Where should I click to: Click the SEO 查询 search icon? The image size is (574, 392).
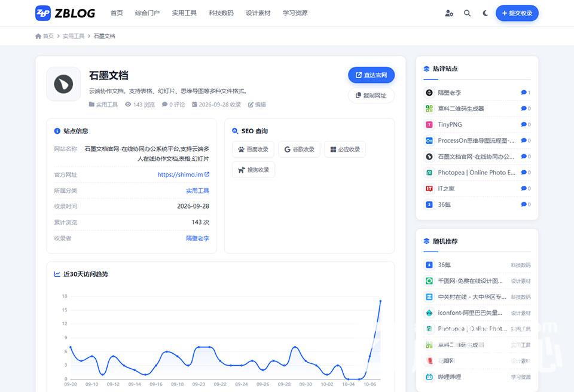click(x=235, y=131)
